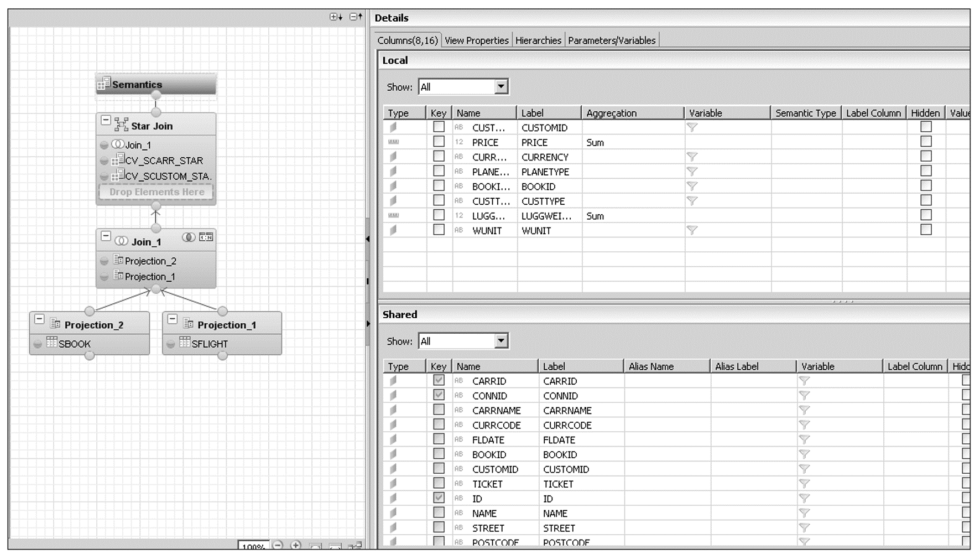Toggle Key checkbox for PRICE row
Viewport: 980px width, 559px height.
(439, 142)
